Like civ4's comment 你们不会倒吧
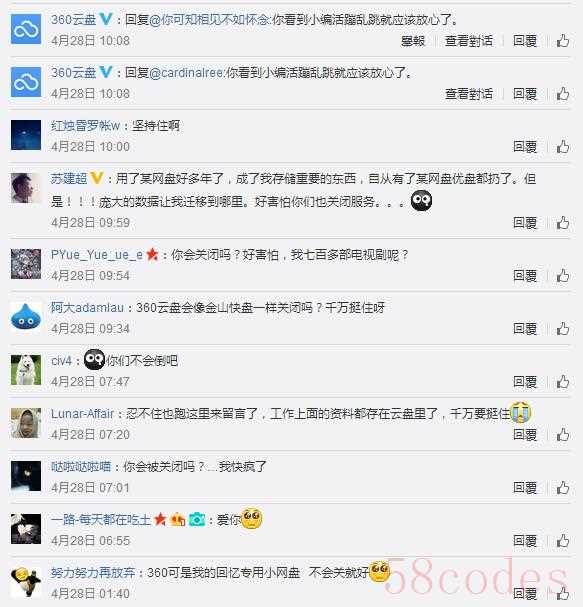 (x=562, y=382)
